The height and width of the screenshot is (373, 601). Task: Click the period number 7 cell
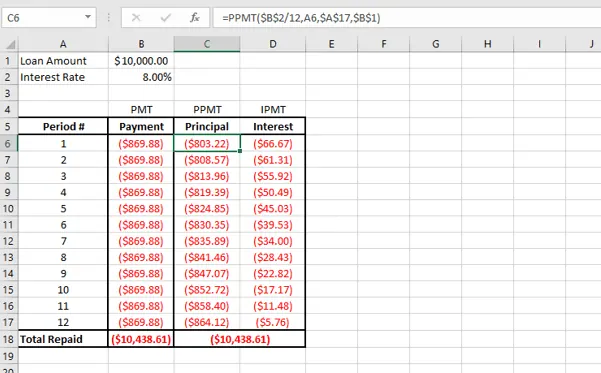pos(63,241)
